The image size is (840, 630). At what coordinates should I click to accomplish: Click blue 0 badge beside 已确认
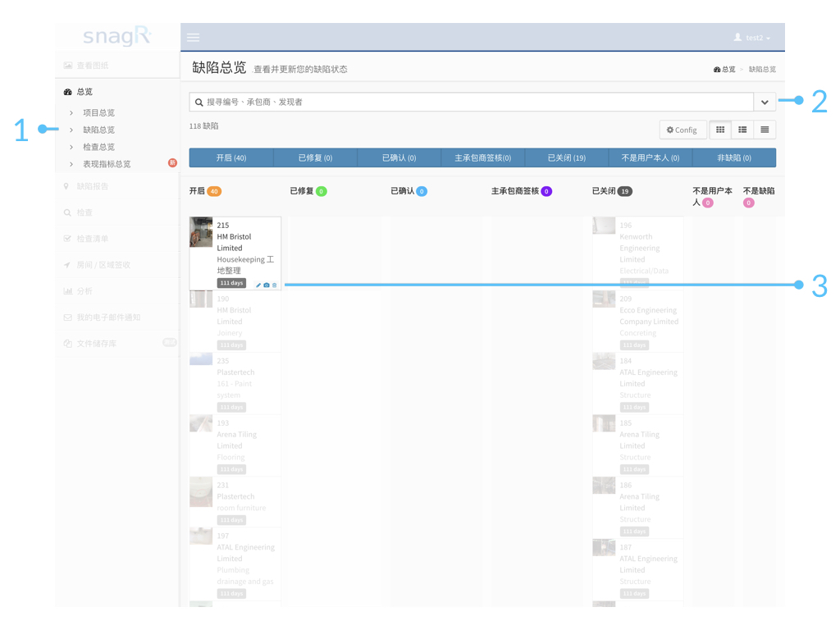click(x=422, y=191)
